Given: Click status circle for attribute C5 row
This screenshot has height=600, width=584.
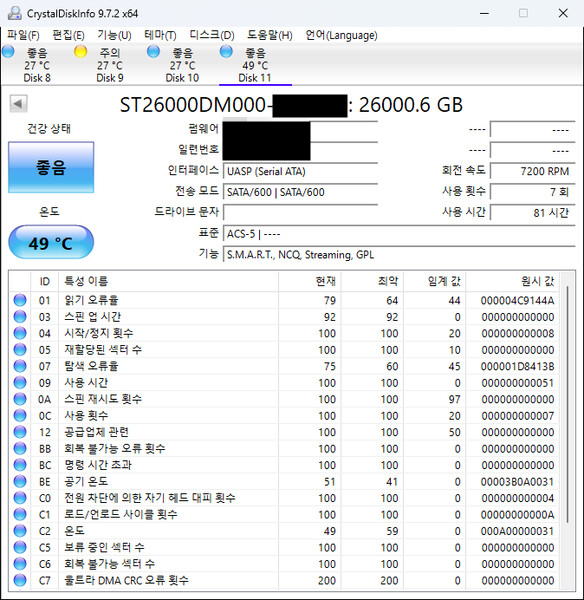Looking at the screenshot, I should coord(20,547).
